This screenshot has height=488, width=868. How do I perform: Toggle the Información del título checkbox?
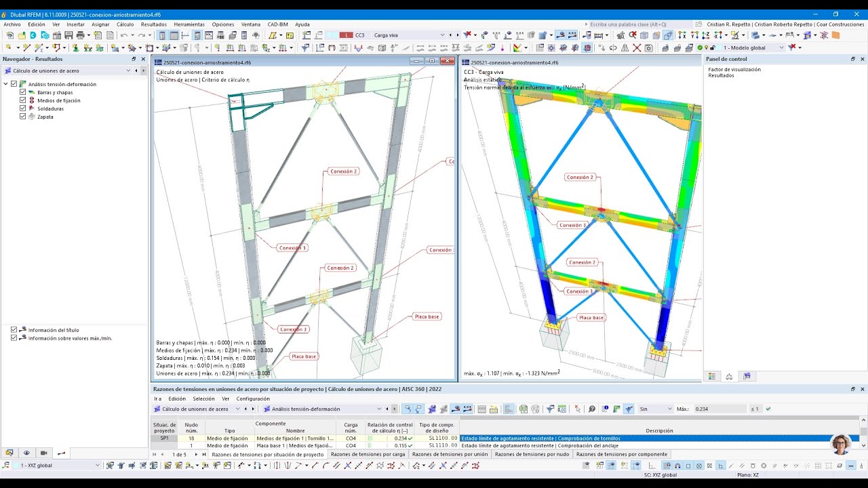click(14, 330)
